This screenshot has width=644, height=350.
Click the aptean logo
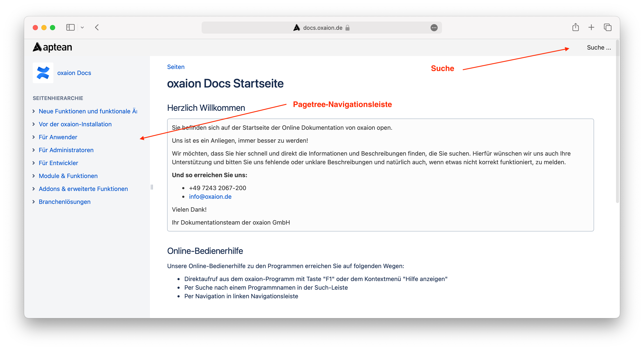pyautogui.click(x=52, y=47)
